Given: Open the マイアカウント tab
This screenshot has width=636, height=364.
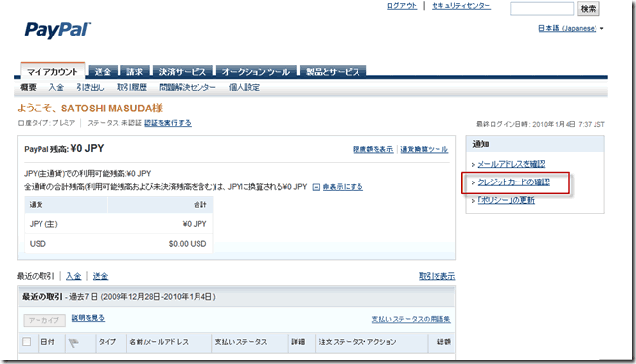Looking at the screenshot, I should pyautogui.click(x=52, y=71).
